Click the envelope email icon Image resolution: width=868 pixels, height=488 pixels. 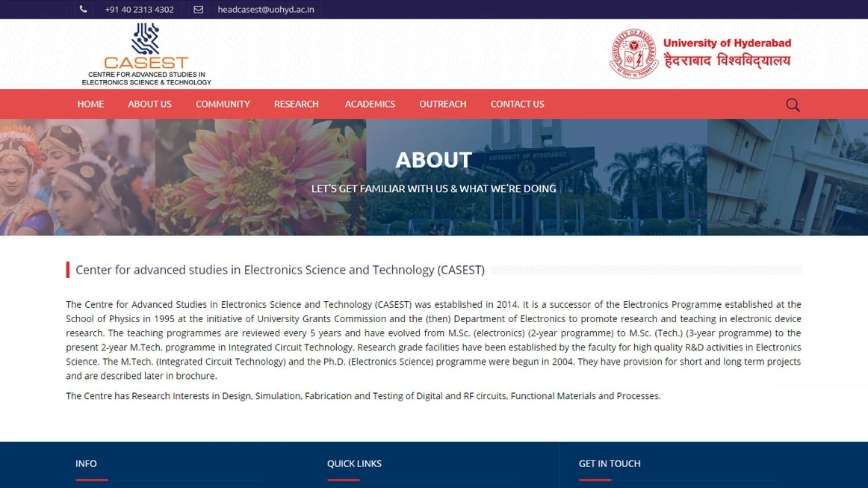(198, 10)
